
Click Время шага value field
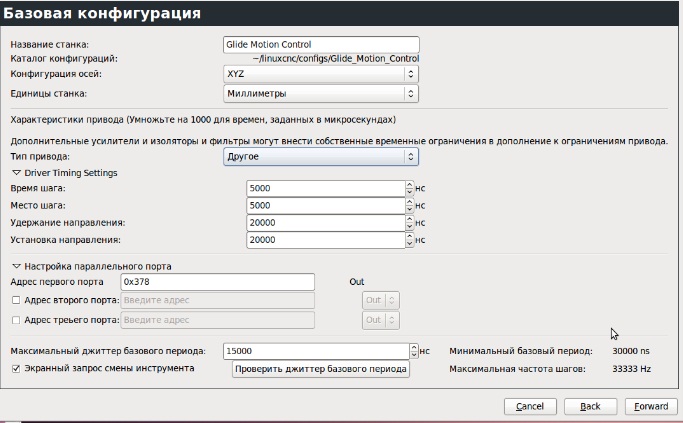(325, 188)
